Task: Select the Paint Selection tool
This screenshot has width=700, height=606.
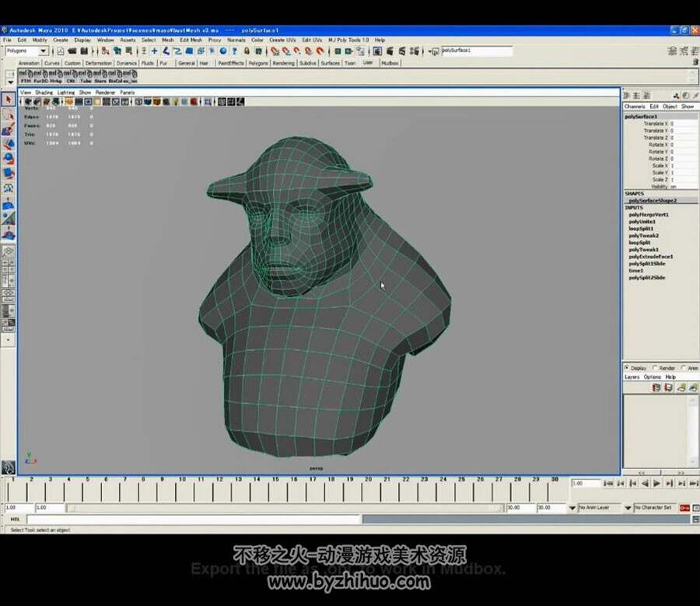Action: [x=8, y=130]
